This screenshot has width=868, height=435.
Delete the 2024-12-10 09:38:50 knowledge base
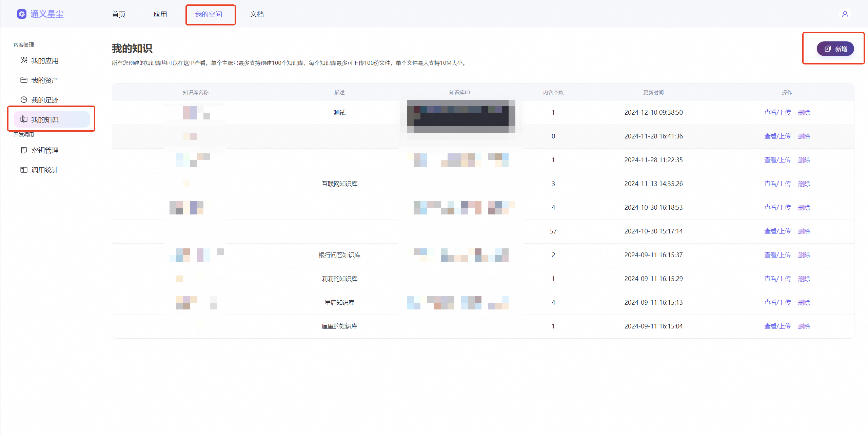tap(804, 112)
